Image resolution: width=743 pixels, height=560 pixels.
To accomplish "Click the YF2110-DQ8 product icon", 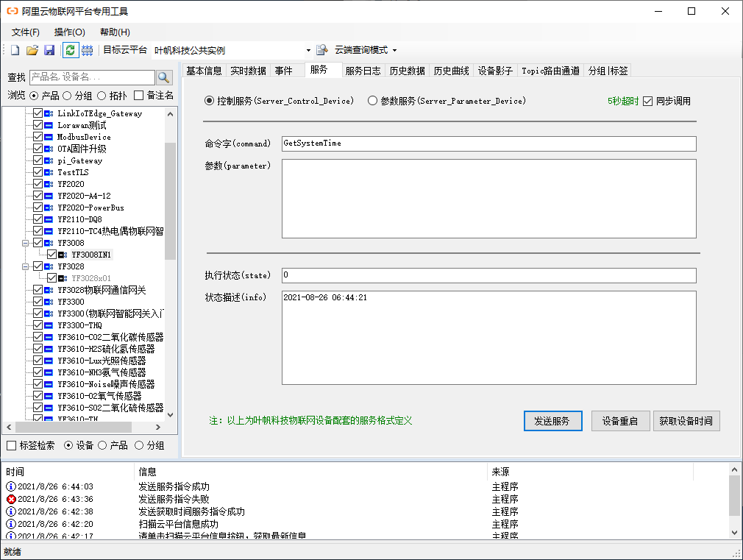I will pyautogui.click(x=49, y=219).
